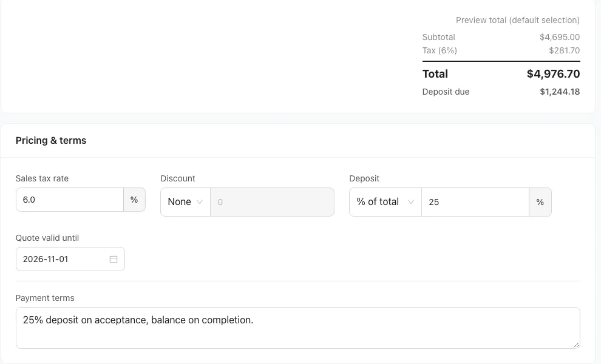Click the Subtotal value $4,695.00

pyautogui.click(x=560, y=37)
